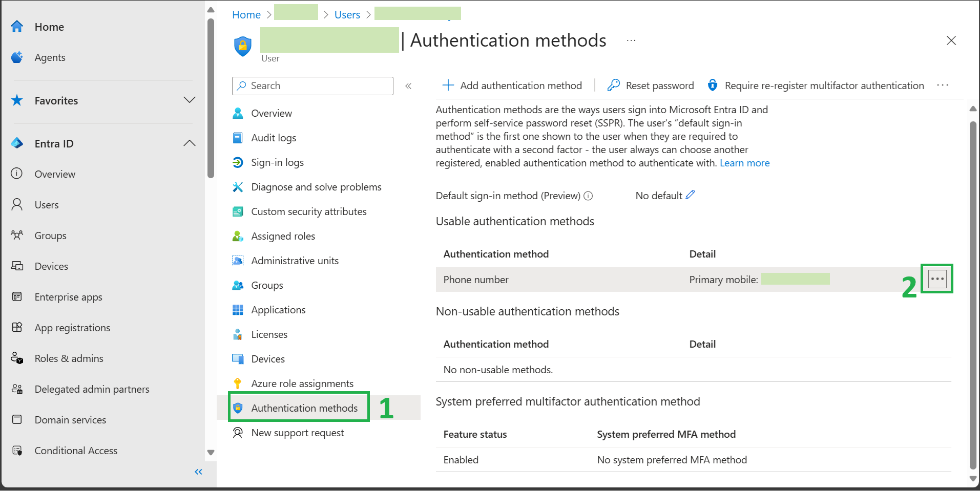Collapse the left navigation pane
Image resolution: width=980 pixels, height=491 pixels.
[199, 472]
